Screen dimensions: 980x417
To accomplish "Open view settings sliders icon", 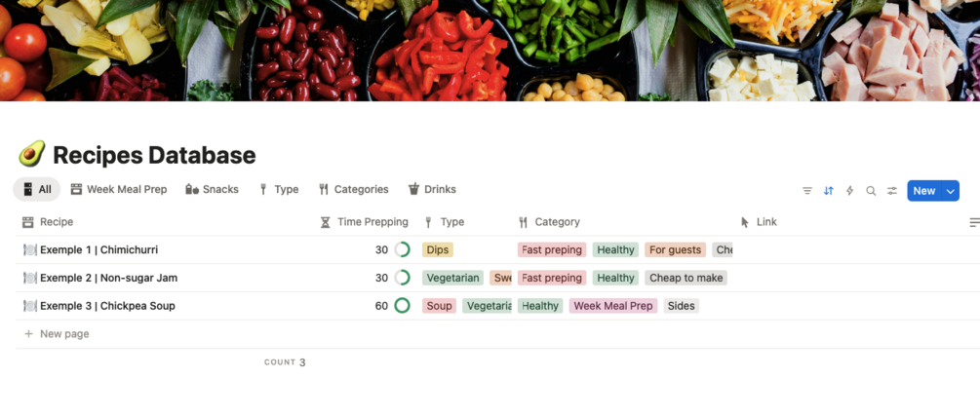I will click(x=892, y=191).
